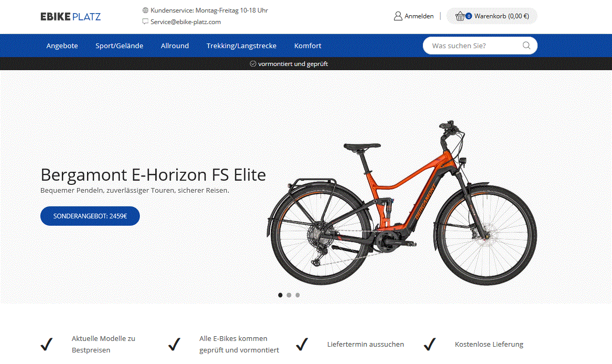Screen dimensions: 612x364
Task: Select the second carousel slide dot
Action: pos(289,295)
